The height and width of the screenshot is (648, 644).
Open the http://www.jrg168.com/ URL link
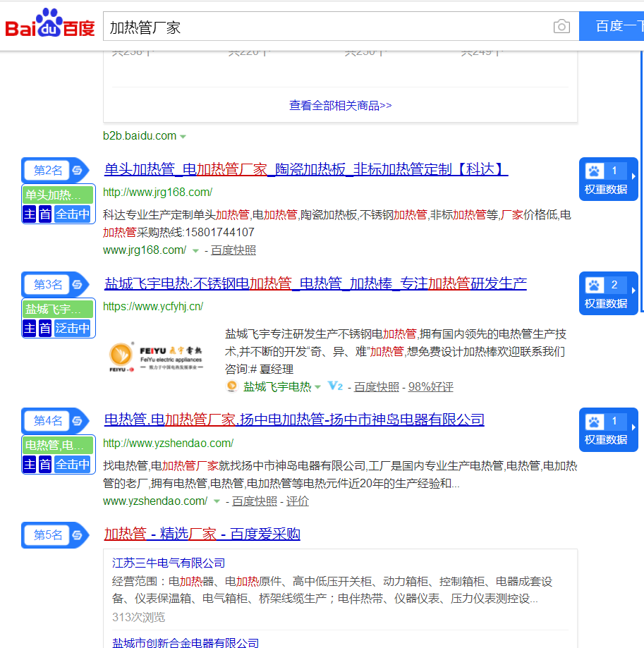pyautogui.click(x=157, y=192)
